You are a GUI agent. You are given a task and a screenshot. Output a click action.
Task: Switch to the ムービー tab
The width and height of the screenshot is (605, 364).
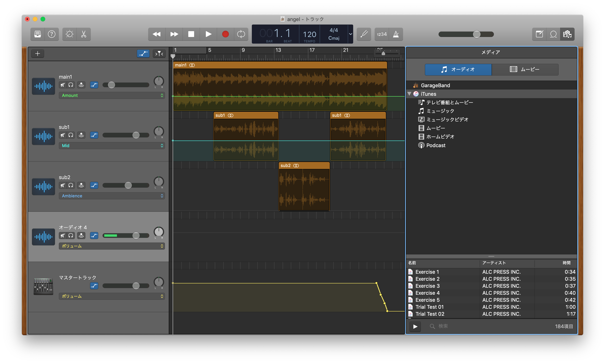[x=525, y=69]
